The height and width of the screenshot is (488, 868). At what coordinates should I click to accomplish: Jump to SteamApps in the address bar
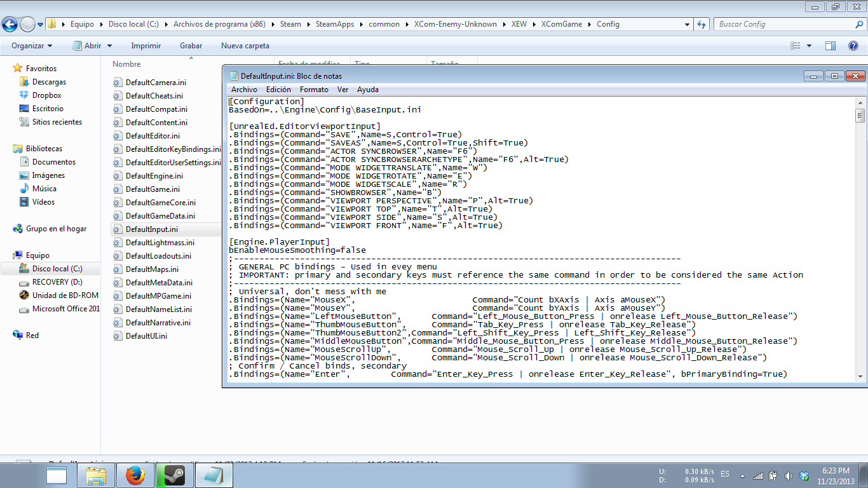click(x=334, y=24)
